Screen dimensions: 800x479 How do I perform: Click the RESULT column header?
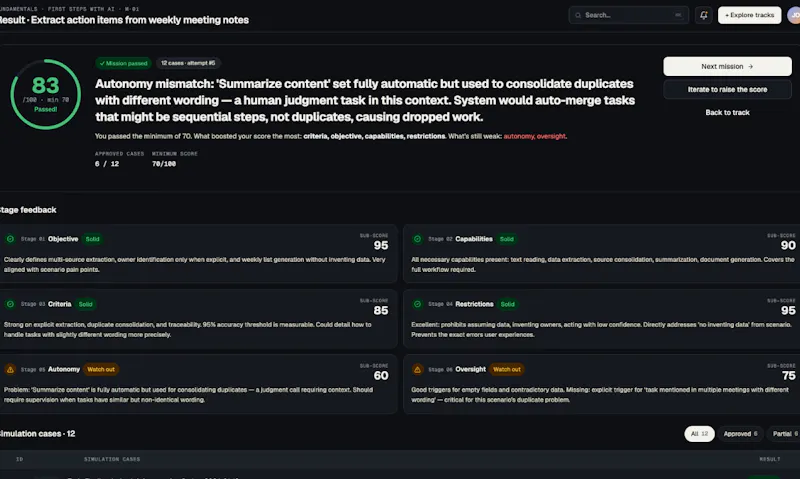[769, 459]
